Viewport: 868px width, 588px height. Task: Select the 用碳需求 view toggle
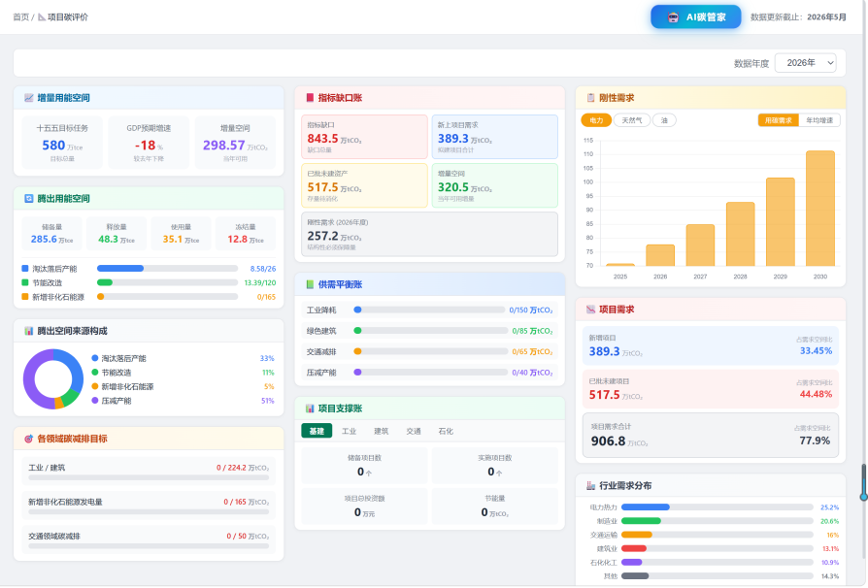point(779,120)
